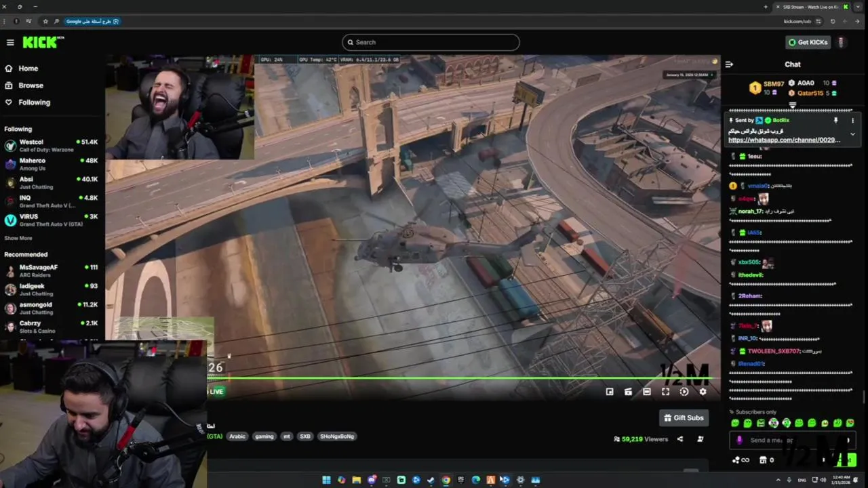Click TWOLEEN_SXB707 username in chat

click(773, 351)
